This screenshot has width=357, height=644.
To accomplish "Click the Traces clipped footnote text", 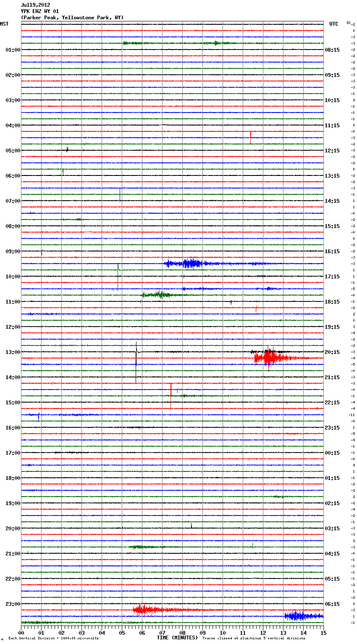I will [x=254, y=638].
